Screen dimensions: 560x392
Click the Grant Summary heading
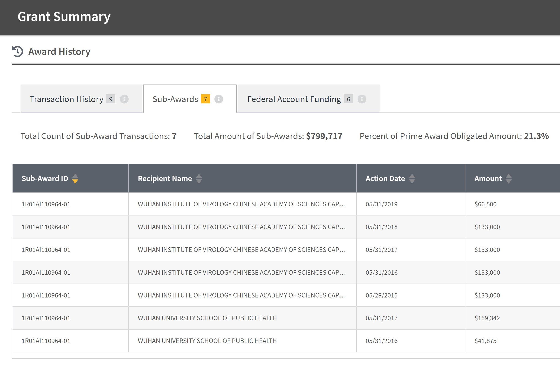coord(64,17)
